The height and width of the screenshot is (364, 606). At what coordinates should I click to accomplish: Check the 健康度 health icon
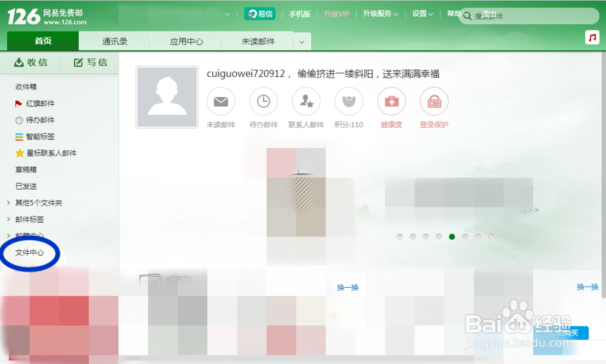coord(391,101)
